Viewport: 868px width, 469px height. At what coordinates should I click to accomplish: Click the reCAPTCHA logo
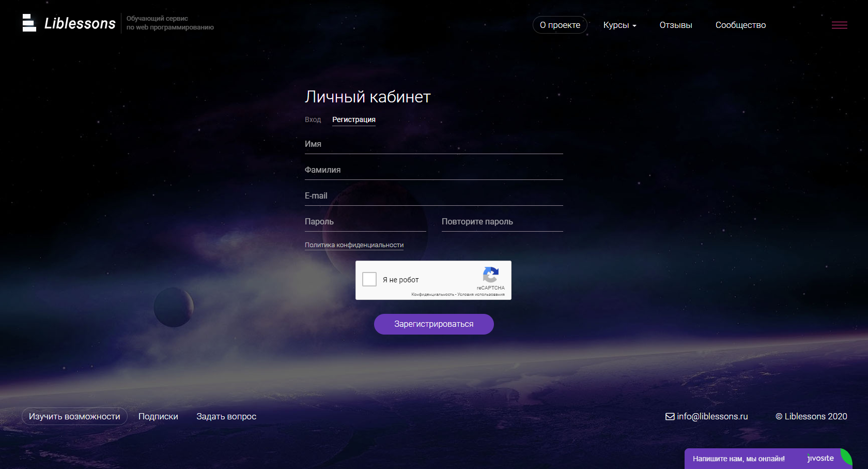(x=490, y=275)
